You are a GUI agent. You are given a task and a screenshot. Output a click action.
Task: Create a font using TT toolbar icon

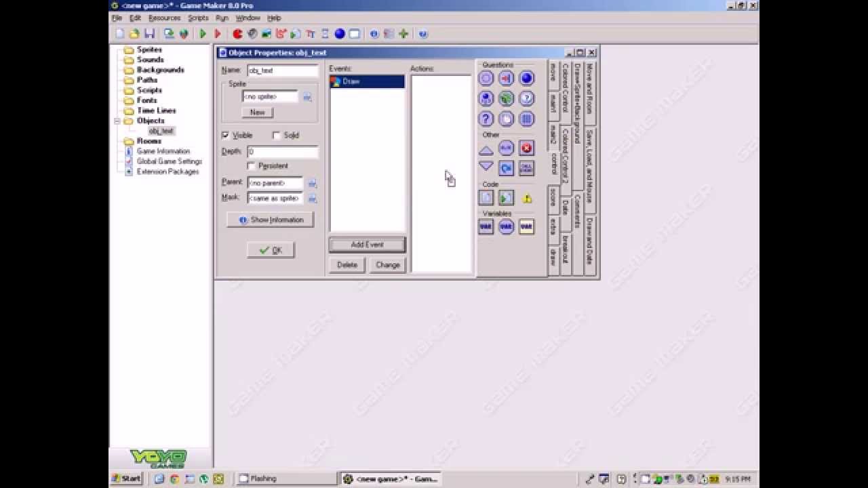pos(311,34)
